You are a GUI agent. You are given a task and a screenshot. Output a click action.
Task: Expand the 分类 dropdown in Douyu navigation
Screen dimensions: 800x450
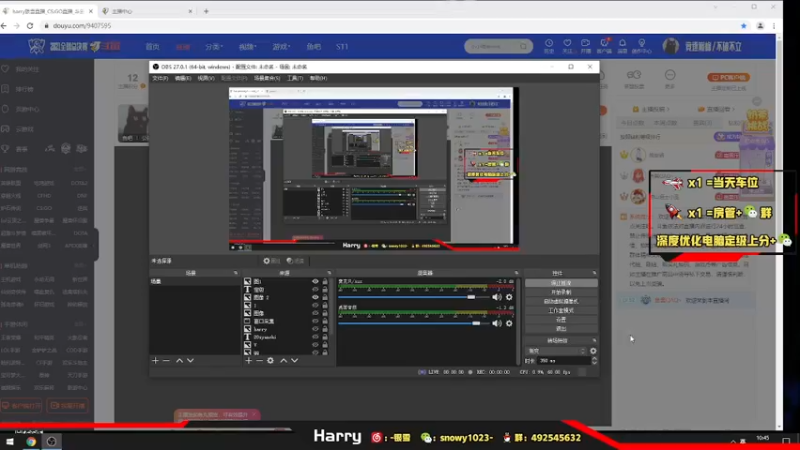coord(214,46)
